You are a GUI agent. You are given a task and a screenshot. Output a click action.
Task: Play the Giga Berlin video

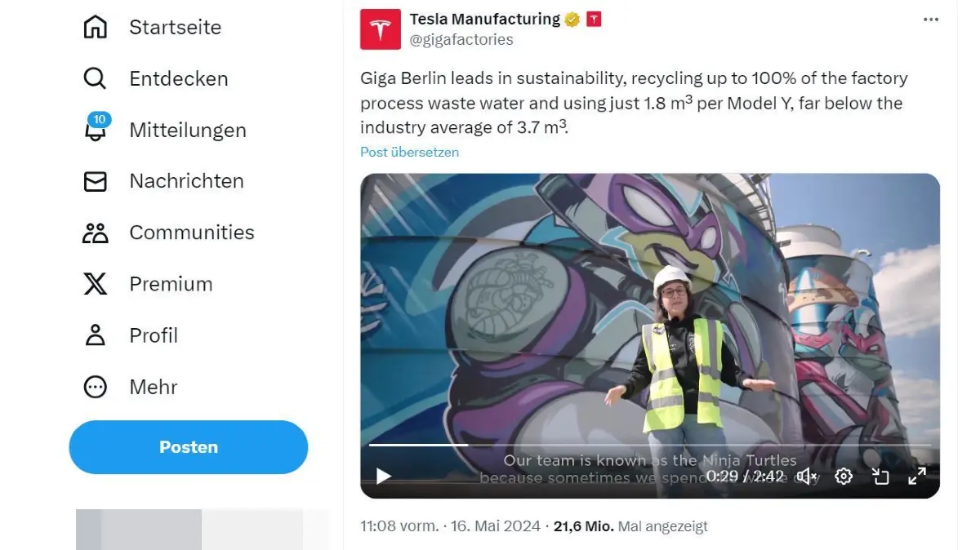coord(382,476)
